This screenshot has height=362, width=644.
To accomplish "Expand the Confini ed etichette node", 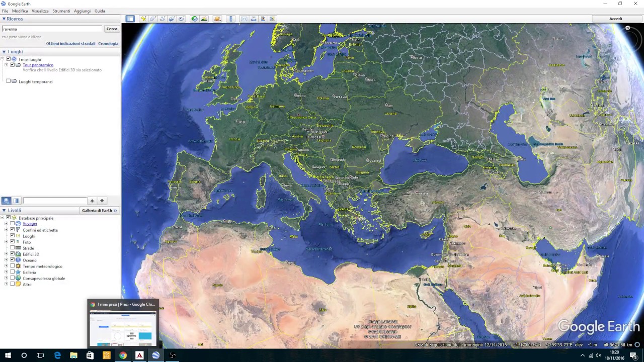I will 7,230.
